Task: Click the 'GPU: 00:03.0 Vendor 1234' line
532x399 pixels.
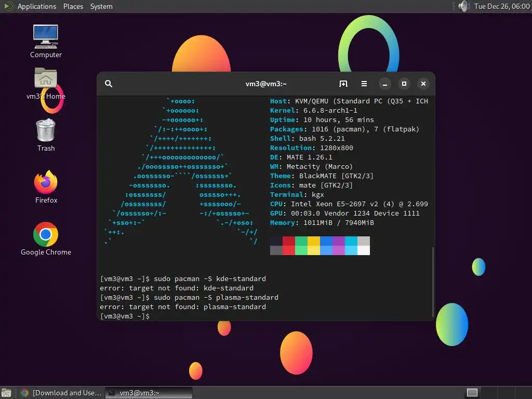Action: click(345, 214)
